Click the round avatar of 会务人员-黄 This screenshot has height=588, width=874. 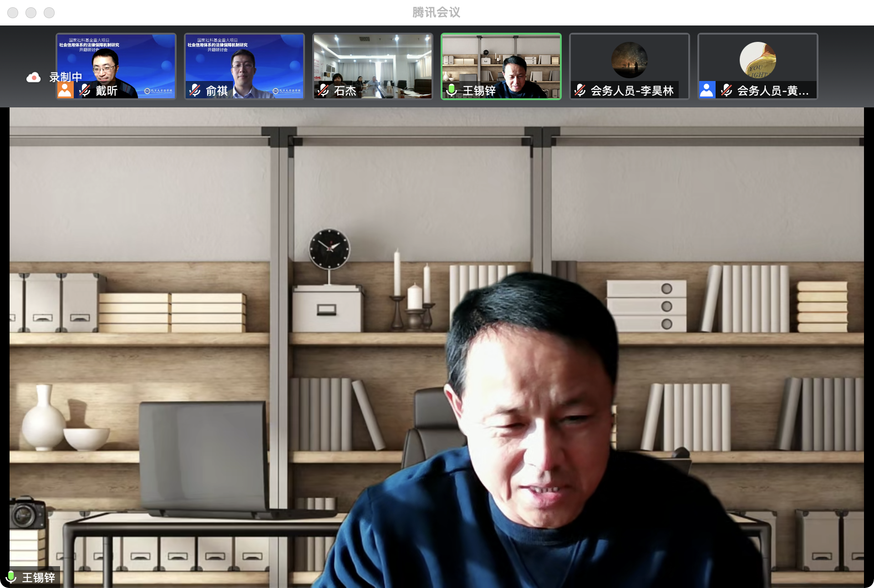coord(758,60)
